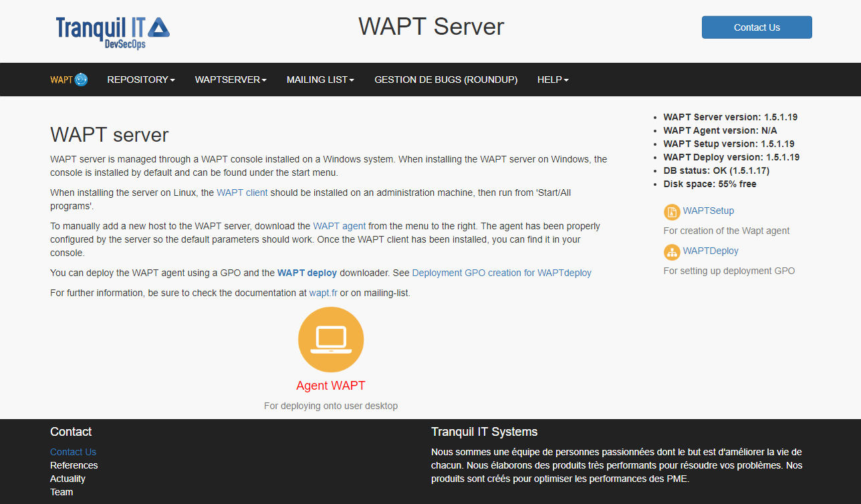Click 'WAPT Setup version: 1.5.1.19' entry
The width and height of the screenshot is (861, 504).
point(729,144)
